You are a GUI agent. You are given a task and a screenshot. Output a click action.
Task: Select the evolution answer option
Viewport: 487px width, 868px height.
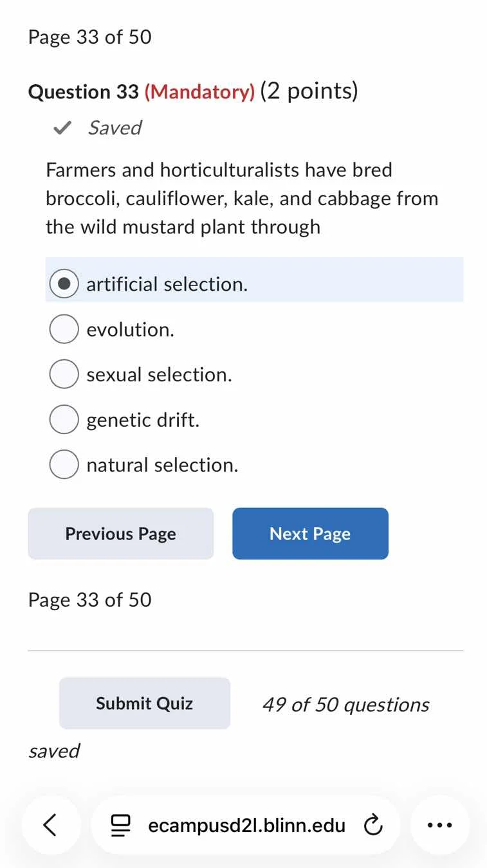(x=64, y=329)
